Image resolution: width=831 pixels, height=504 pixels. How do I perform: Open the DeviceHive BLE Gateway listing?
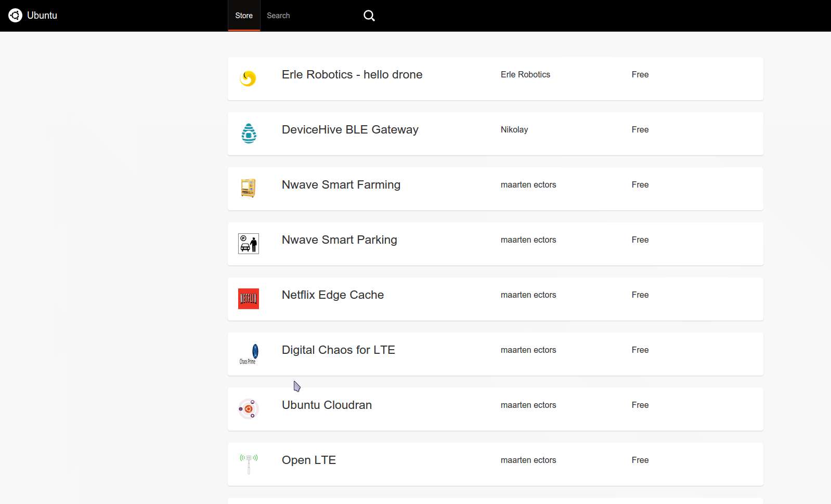tap(350, 130)
